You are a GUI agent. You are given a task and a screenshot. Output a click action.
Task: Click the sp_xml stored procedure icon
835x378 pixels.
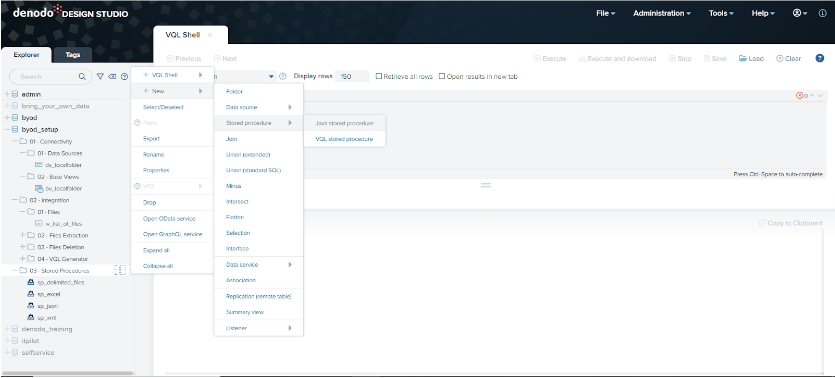[x=30, y=317]
